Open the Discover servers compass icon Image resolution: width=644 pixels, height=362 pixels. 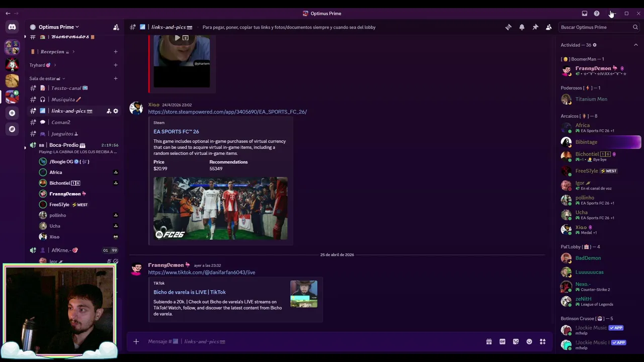[12, 129]
